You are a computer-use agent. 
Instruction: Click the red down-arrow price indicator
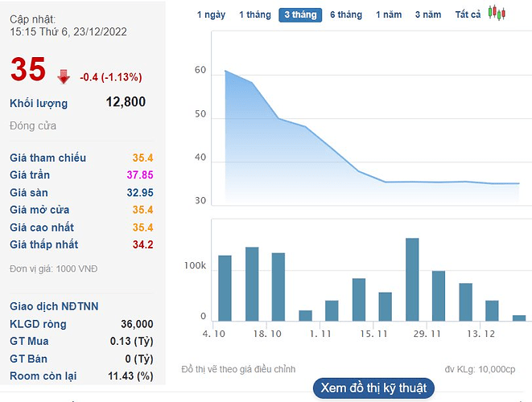click(64, 76)
